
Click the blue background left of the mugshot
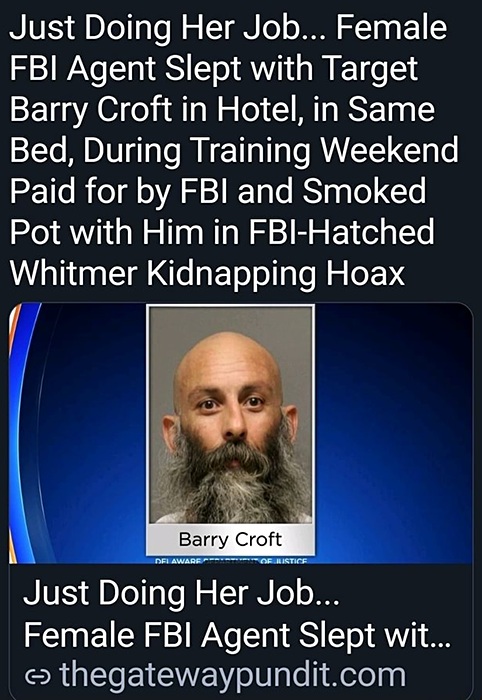coord(91,433)
